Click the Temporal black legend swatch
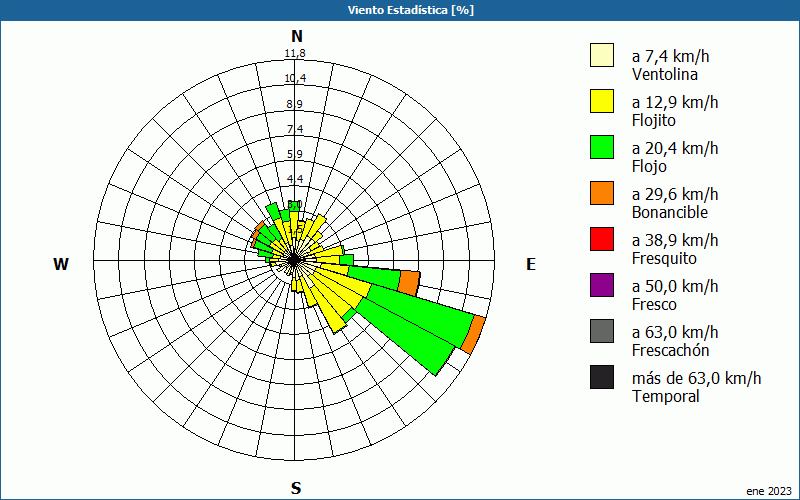The image size is (800, 500). pyautogui.click(x=602, y=377)
